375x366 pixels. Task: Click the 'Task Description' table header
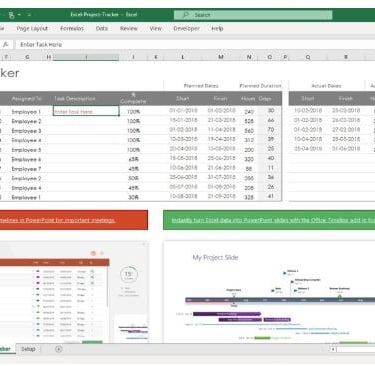(x=75, y=99)
